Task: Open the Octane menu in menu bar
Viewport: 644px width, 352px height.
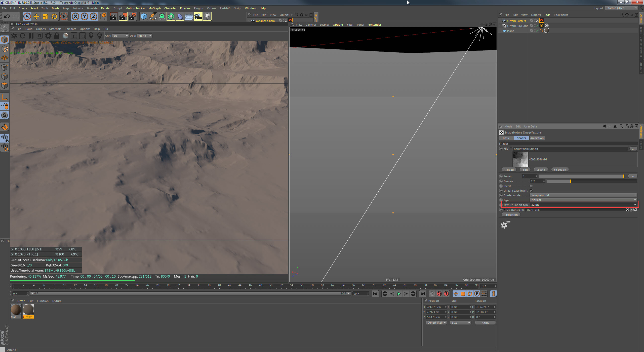Action: click(x=212, y=8)
